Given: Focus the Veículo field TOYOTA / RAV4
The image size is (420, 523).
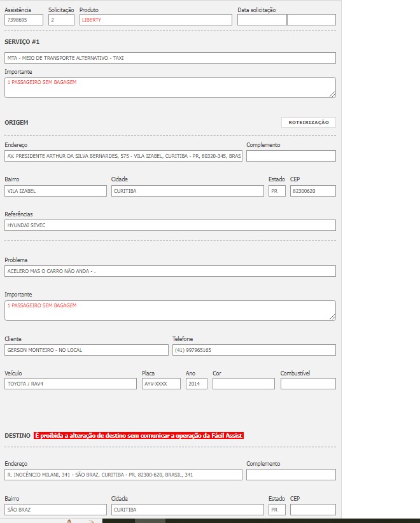Looking at the screenshot, I should pos(71,384).
